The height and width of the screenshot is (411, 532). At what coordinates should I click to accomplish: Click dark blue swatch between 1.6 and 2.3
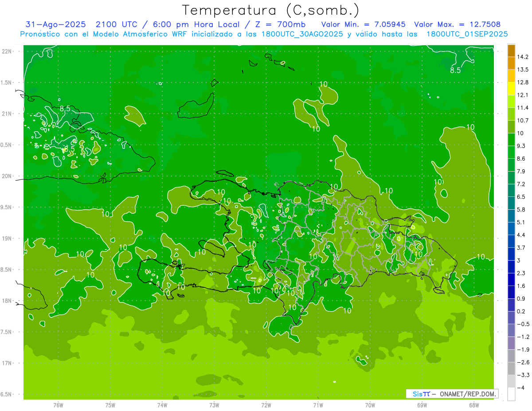[x=511, y=279]
